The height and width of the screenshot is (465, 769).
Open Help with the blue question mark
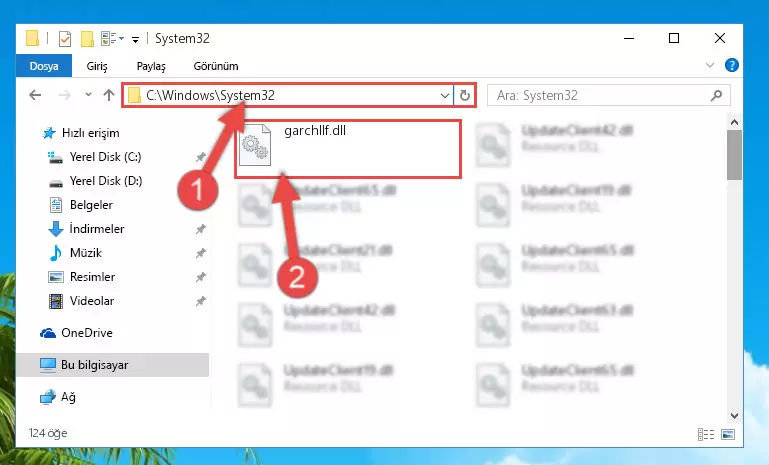pos(731,65)
